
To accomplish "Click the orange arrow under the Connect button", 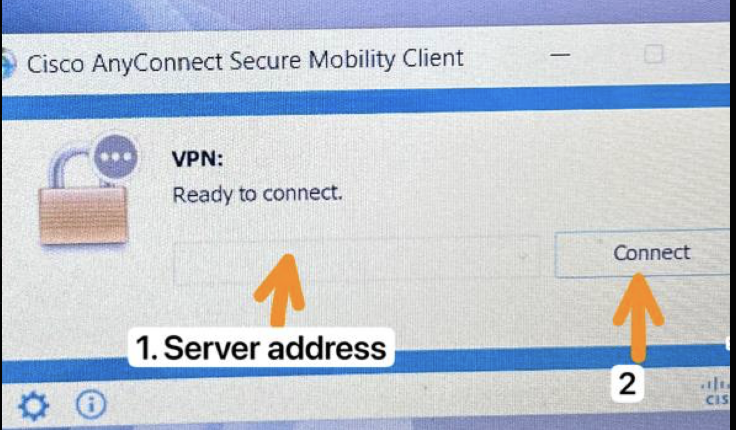I will [x=638, y=318].
